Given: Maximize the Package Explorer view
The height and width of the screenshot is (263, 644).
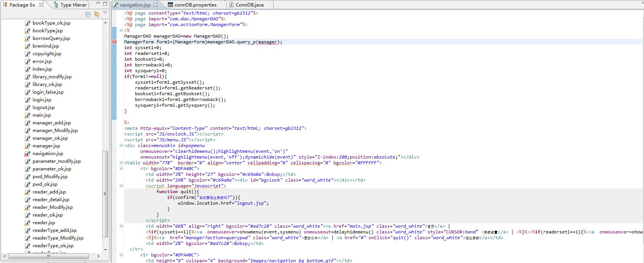Looking at the screenshot, I should pyautogui.click(x=105, y=3).
